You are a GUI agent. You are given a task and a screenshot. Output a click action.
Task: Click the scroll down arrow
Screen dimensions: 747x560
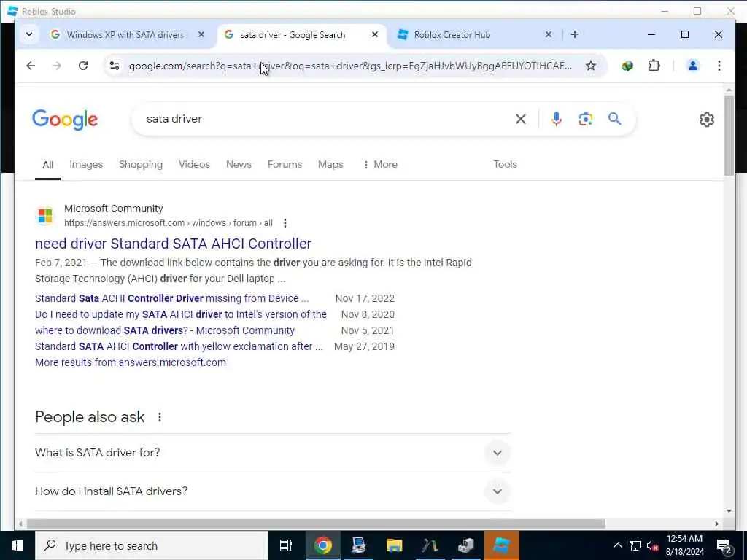[729, 511]
